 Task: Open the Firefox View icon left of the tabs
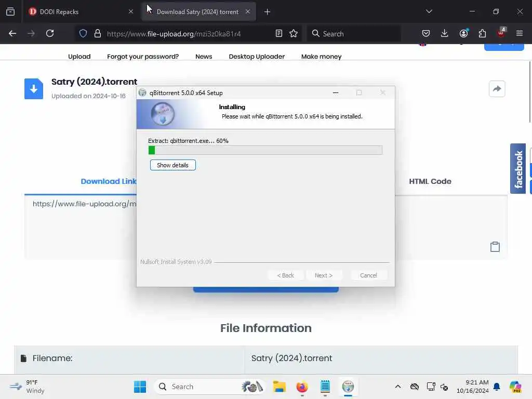10,11
